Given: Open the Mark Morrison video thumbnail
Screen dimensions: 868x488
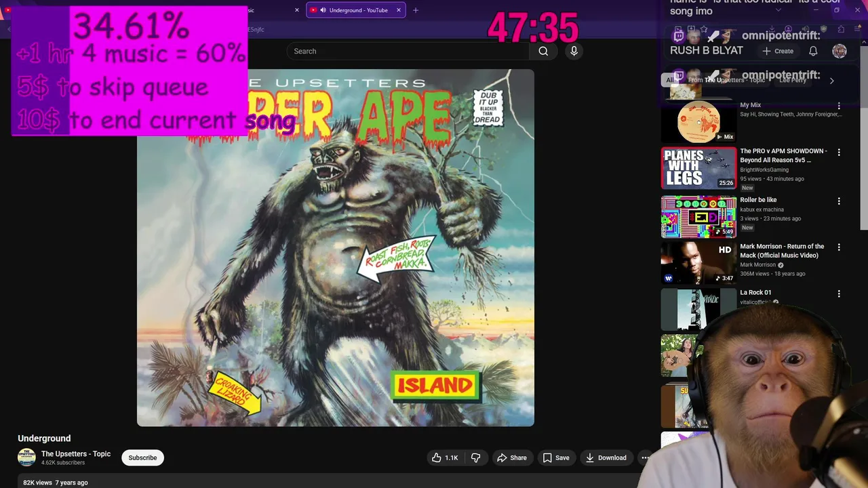Looking at the screenshot, I should pos(698,263).
